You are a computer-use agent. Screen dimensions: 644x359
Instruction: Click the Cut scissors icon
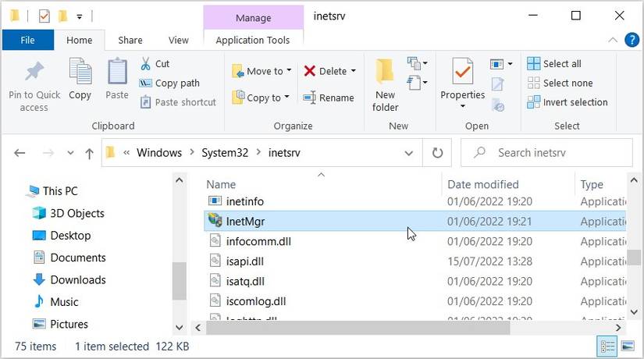145,64
